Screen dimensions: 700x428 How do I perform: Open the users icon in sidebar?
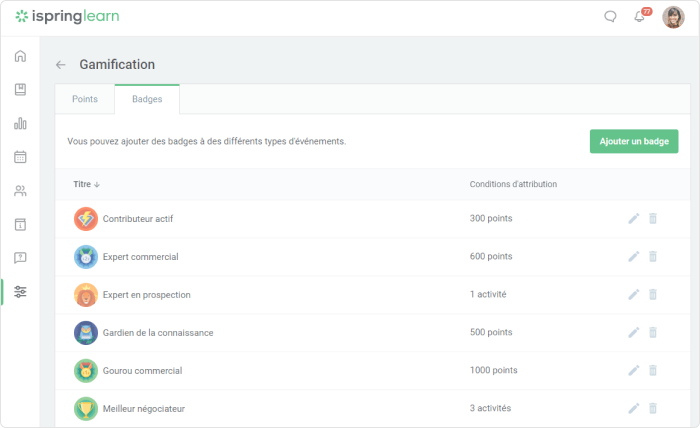20,191
